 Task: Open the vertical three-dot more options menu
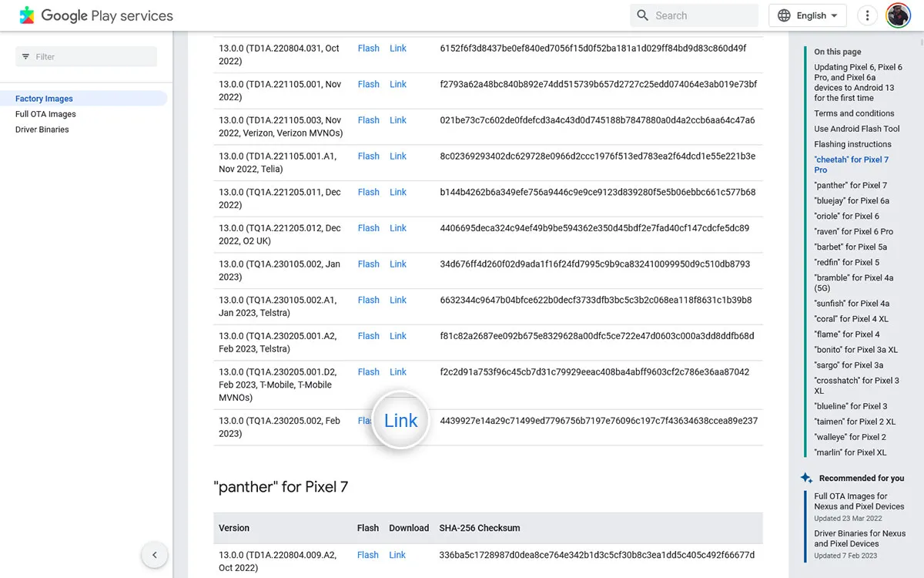click(x=867, y=15)
